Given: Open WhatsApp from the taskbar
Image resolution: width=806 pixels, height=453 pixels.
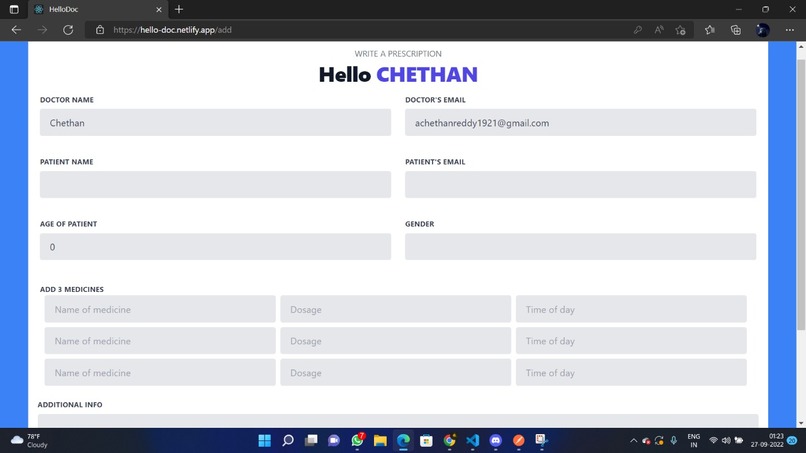Looking at the screenshot, I should (357, 441).
